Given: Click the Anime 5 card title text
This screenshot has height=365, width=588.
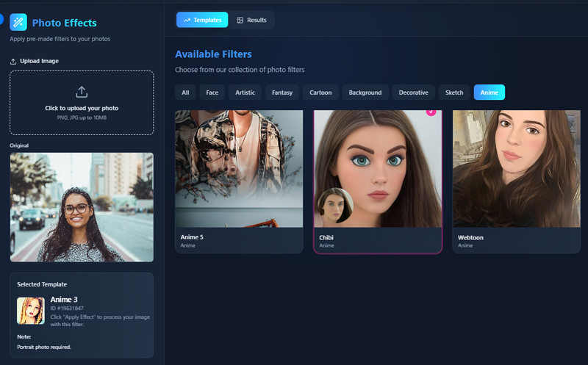Looking at the screenshot, I should (192, 237).
